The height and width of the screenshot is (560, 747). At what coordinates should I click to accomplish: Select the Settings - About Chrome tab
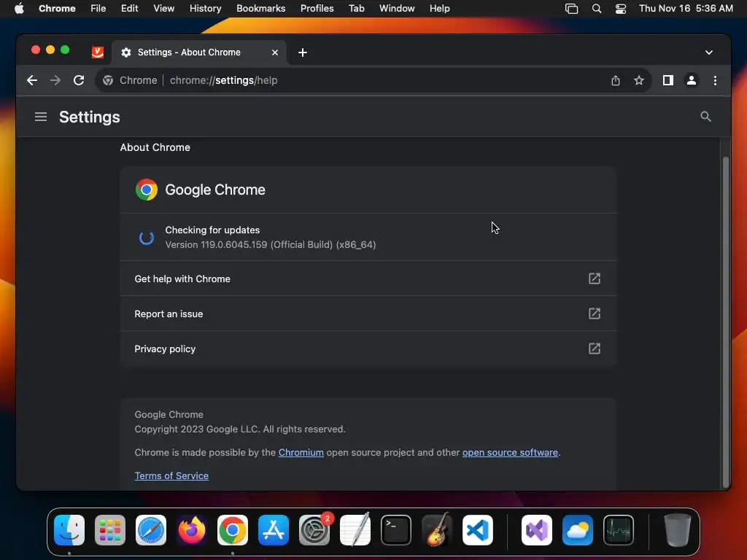pos(199,52)
